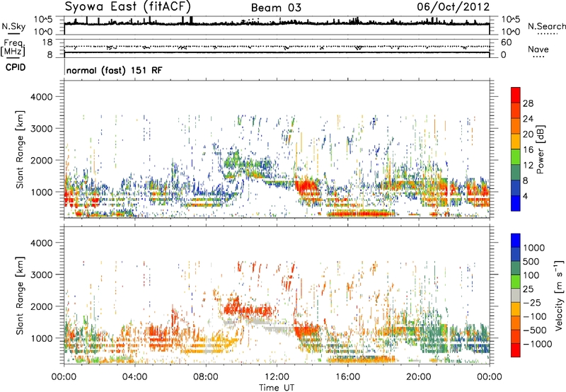This screenshot has height=392, width=566.
Task: Click the date "06/Oct/2012"
Action: click(x=454, y=7)
